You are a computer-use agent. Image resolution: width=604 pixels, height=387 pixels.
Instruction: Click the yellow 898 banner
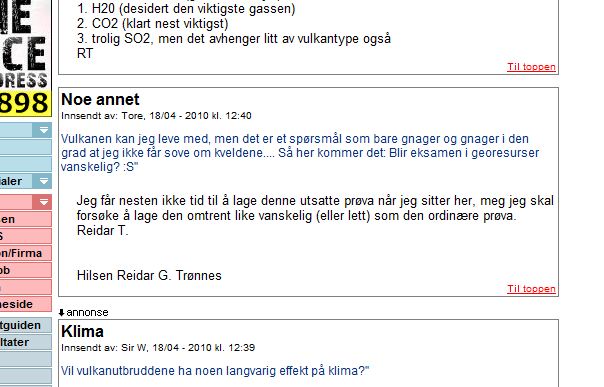tap(25, 103)
